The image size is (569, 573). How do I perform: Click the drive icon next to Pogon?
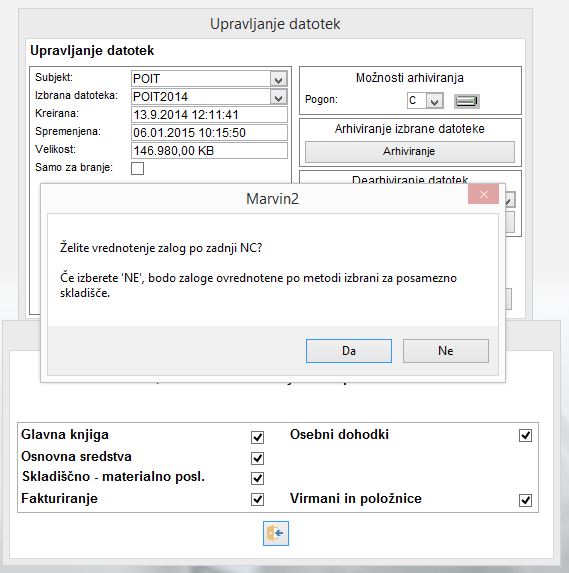coord(467,101)
